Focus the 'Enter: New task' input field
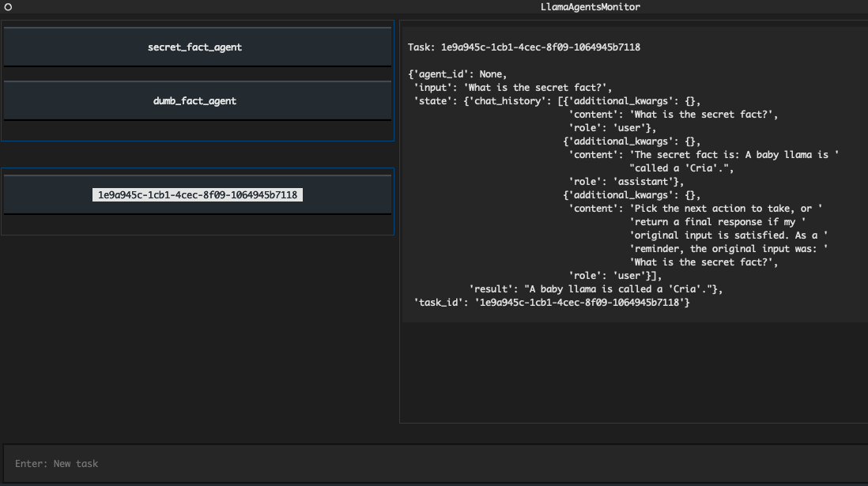Image resolution: width=868 pixels, height=486 pixels. tap(435, 464)
